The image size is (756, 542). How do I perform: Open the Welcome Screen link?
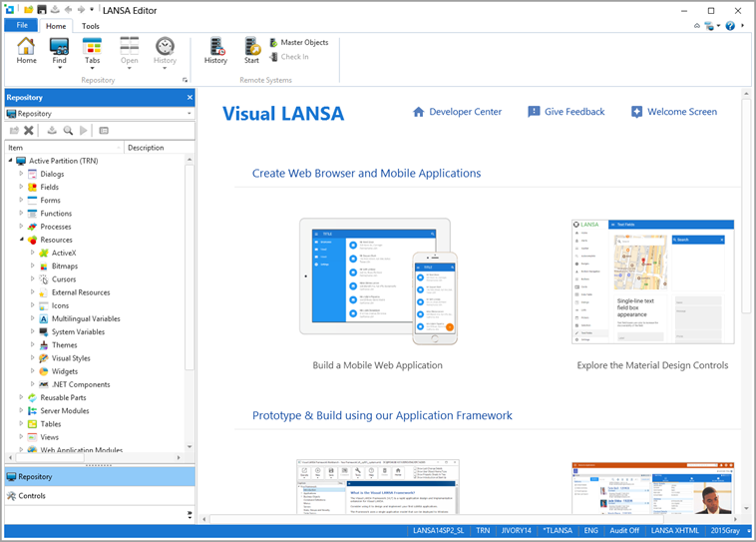[682, 112]
